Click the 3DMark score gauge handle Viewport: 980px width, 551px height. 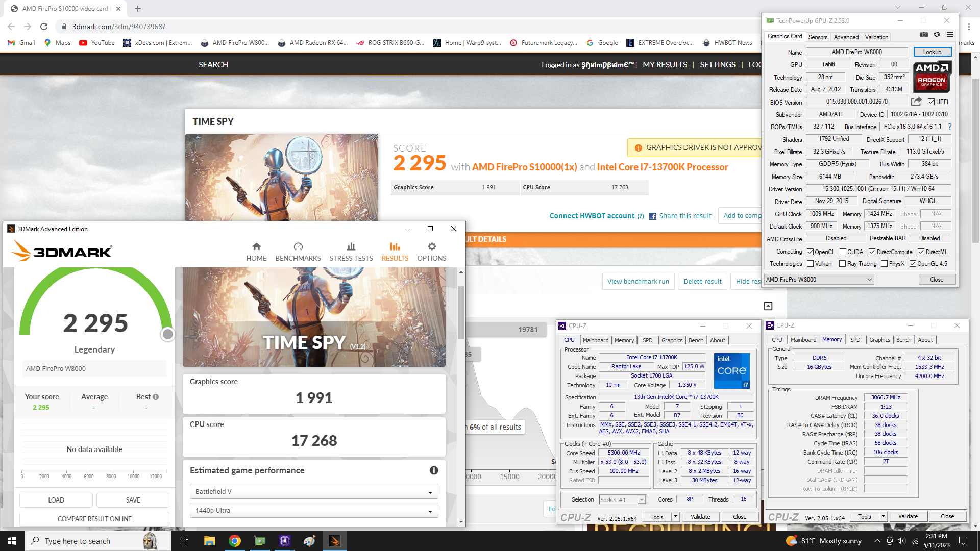pyautogui.click(x=168, y=334)
